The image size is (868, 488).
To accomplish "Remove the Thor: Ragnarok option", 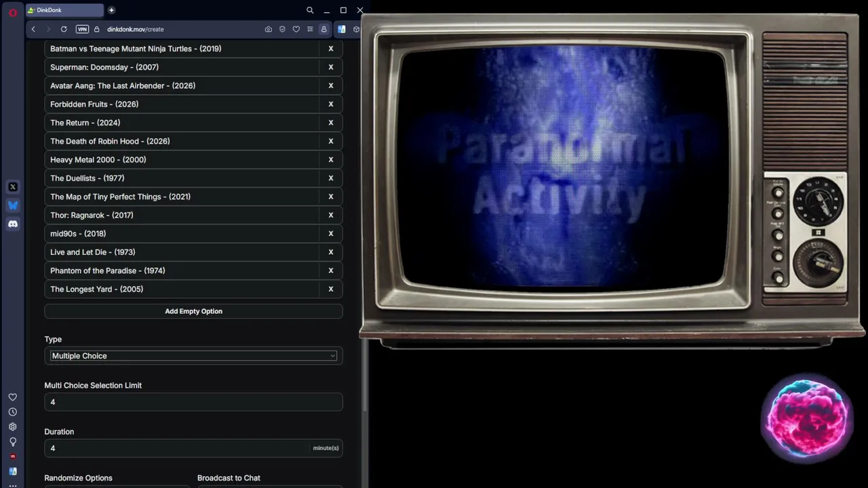I will click(331, 215).
